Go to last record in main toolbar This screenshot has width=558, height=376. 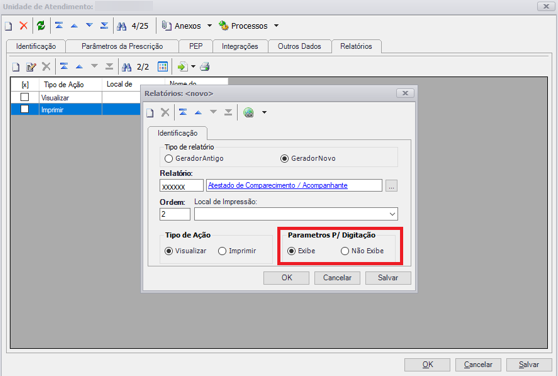tap(104, 26)
